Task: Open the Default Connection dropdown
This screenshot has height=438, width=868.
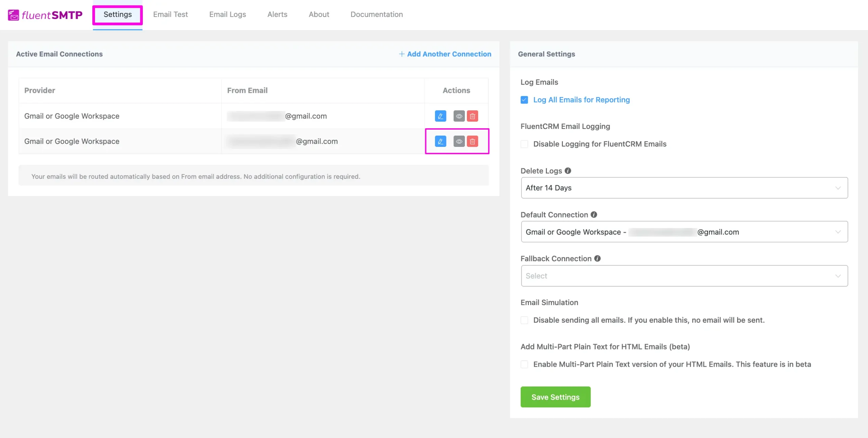Action: click(x=684, y=232)
